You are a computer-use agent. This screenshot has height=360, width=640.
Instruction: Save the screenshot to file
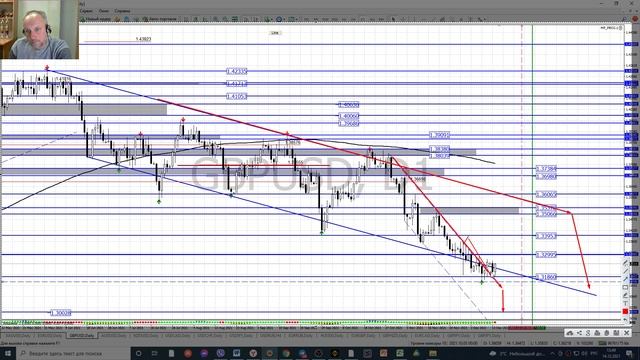pos(616,333)
